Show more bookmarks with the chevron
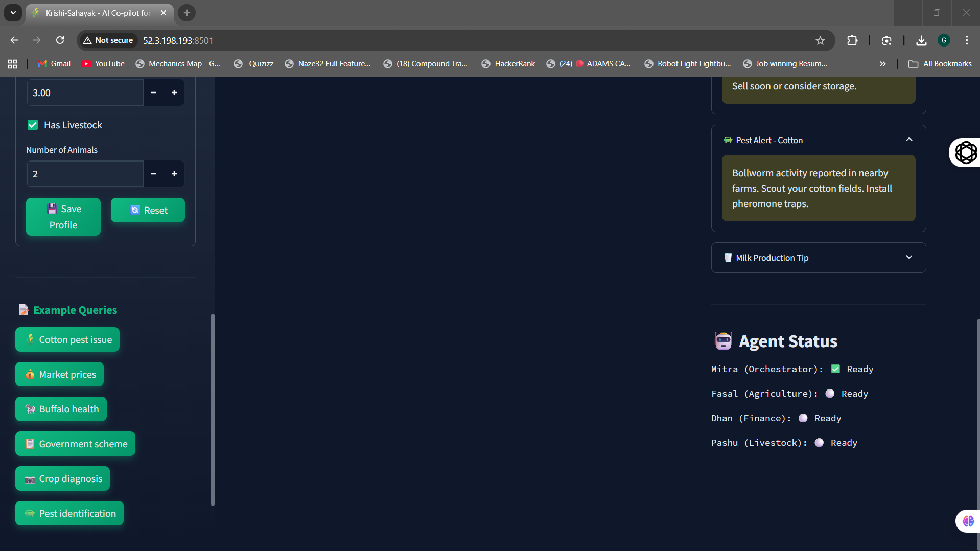Screen dimensions: 980x551 (x=882, y=64)
